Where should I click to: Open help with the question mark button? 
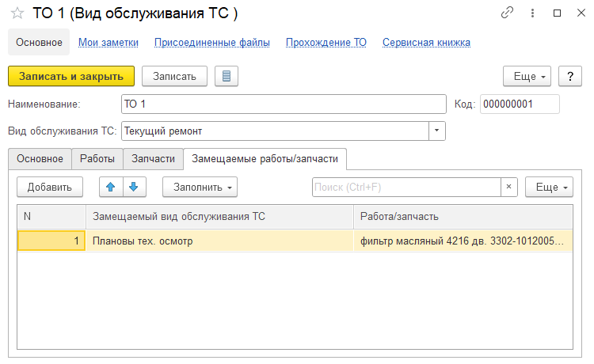[570, 76]
